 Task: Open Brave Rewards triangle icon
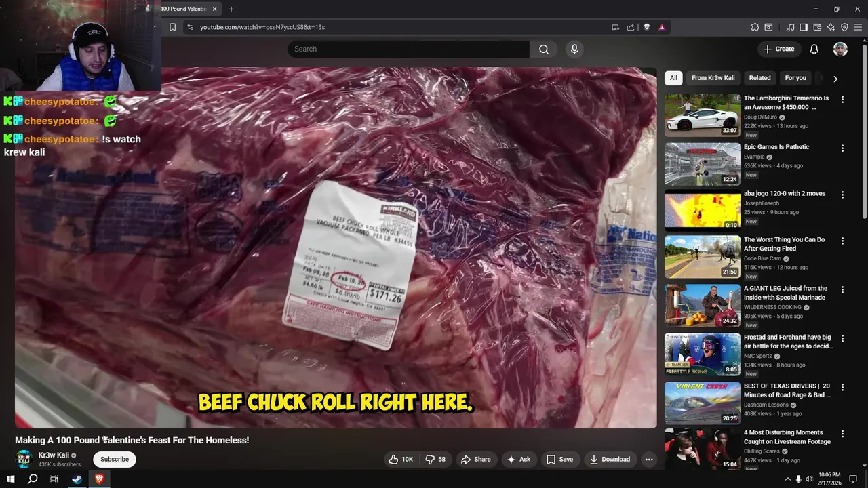point(662,27)
